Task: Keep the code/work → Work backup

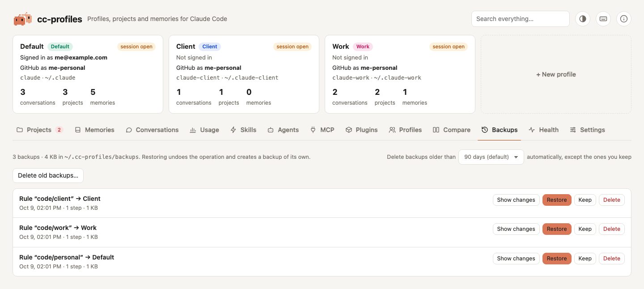Action: click(585, 229)
